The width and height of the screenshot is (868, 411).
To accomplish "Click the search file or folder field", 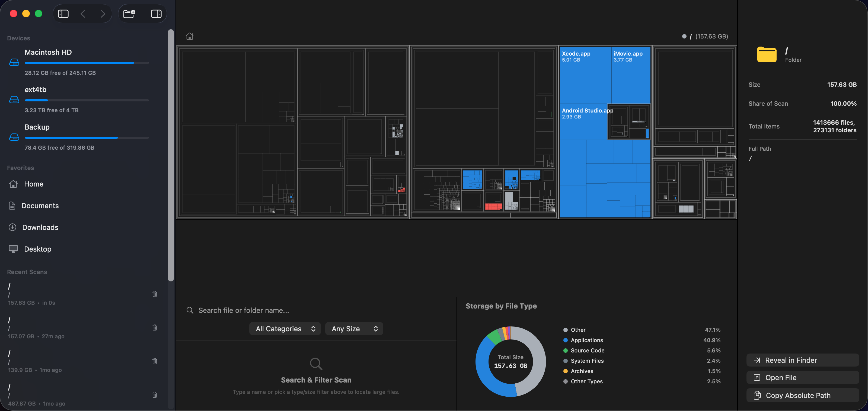I will [x=316, y=310].
